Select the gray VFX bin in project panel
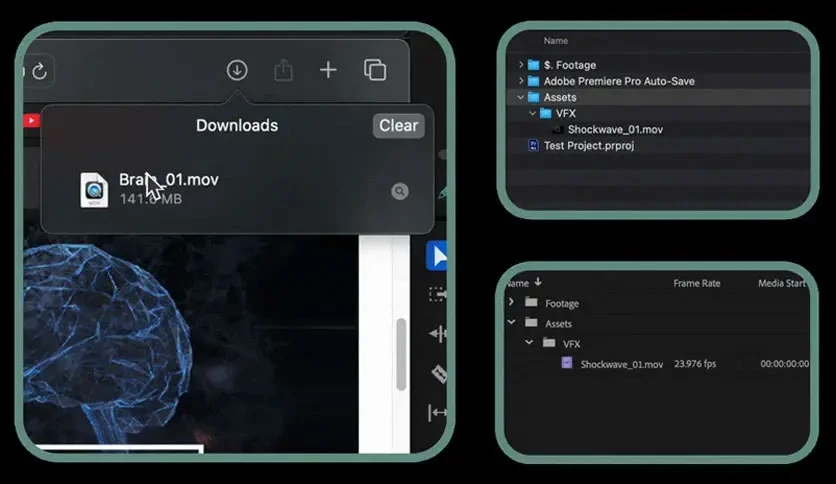The width and height of the screenshot is (836, 484). tap(549, 343)
